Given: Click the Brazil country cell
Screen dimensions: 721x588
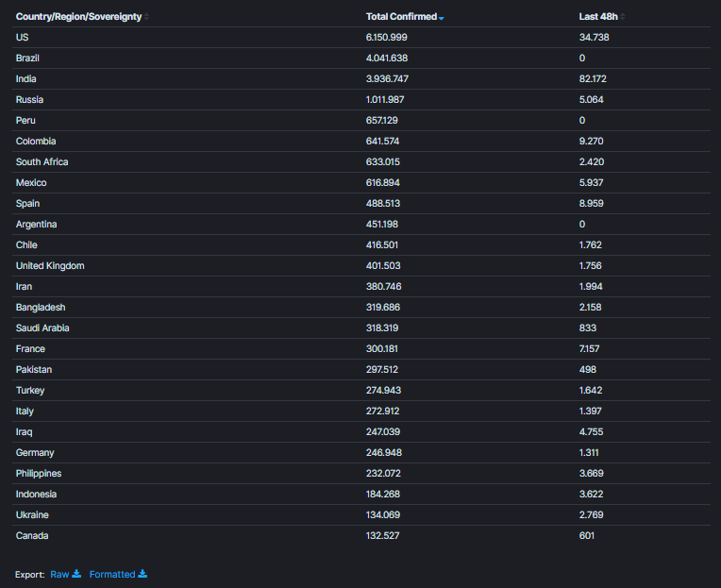Looking at the screenshot, I should click(x=27, y=59).
